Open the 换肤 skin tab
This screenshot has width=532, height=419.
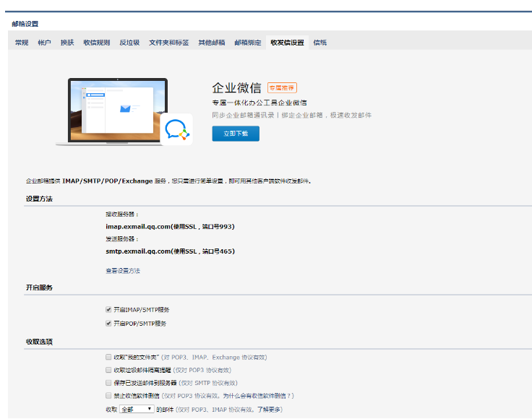pyautogui.click(x=67, y=43)
